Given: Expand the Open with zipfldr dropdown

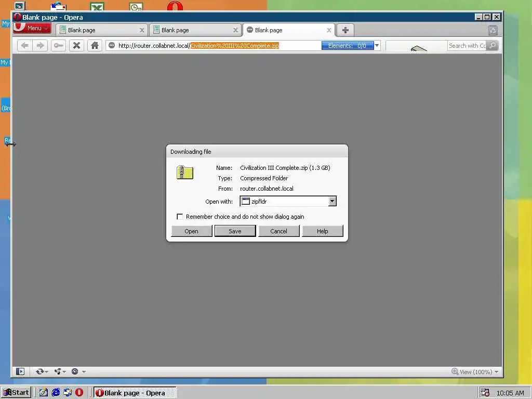Looking at the screenshot, I should (x=332, y=201).
